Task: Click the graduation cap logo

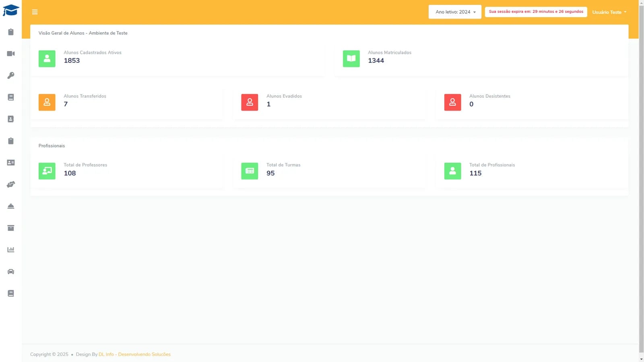Action: coord(11,10)
